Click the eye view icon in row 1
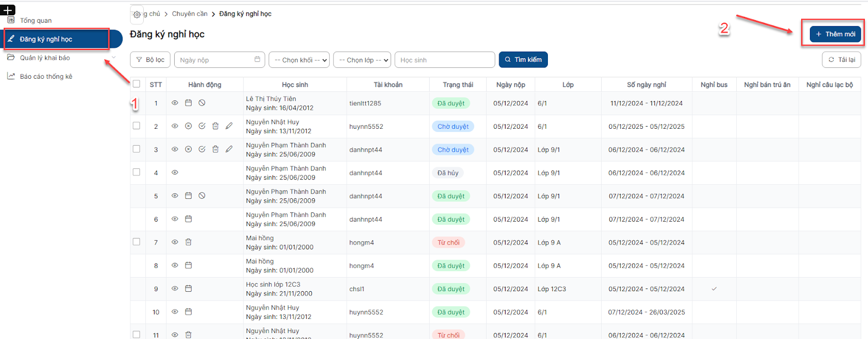Image resolution: width=868 pixels, height=339 pixels. (175, 103)
